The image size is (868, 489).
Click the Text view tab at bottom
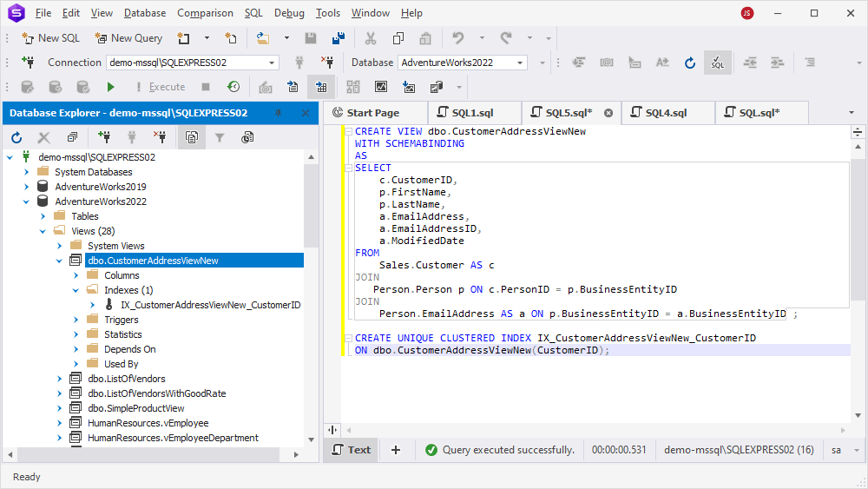click(352, 450)
